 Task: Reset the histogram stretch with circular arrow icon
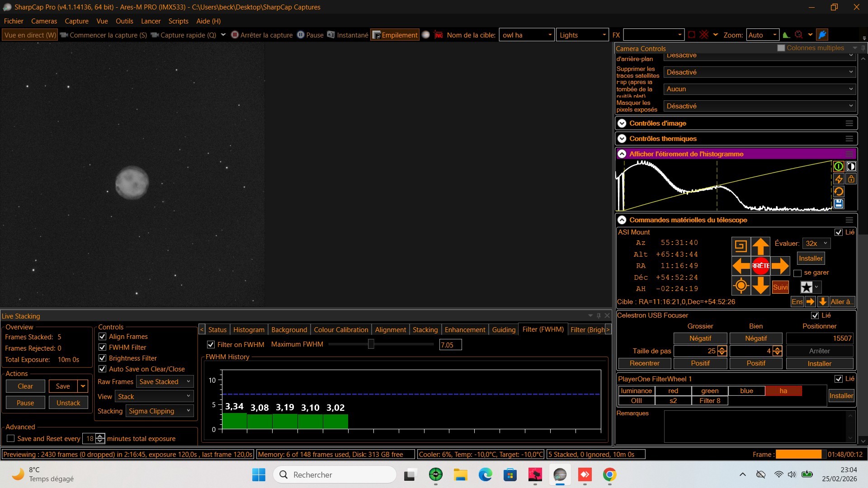pyautogui.click(x=839, y=192)
